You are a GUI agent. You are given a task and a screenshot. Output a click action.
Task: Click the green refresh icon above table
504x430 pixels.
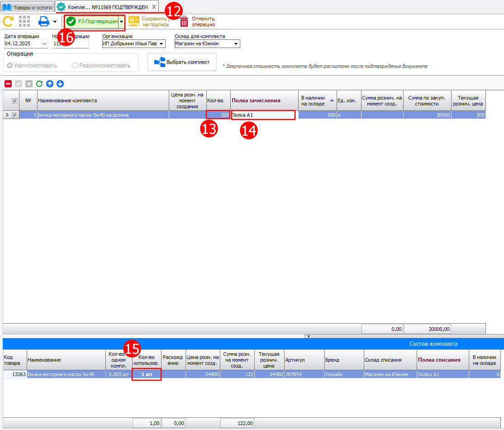pos(39,84)
